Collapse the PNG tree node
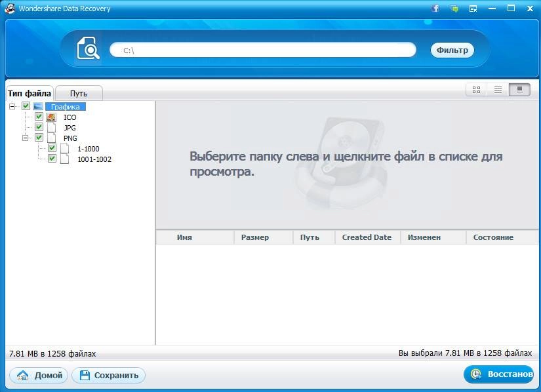This screenshot has width=541, height=392. [25, 138]
